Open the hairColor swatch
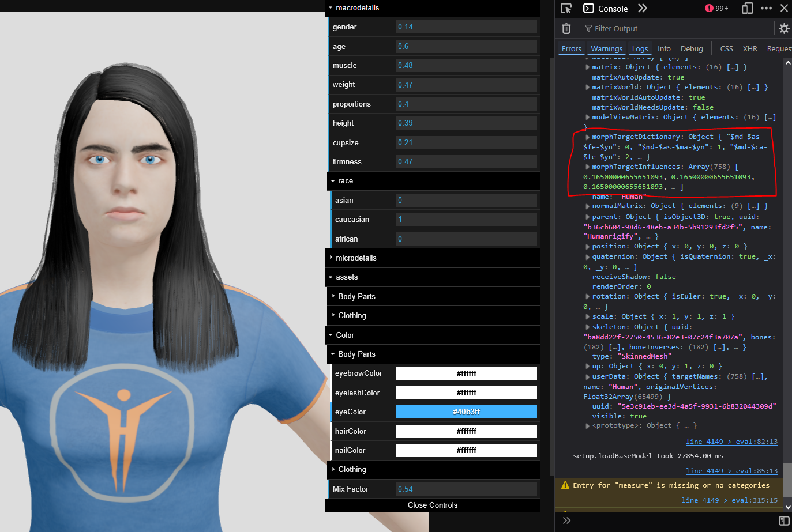Viewport: 792px width, 532px height. click(x=466, y=432)
